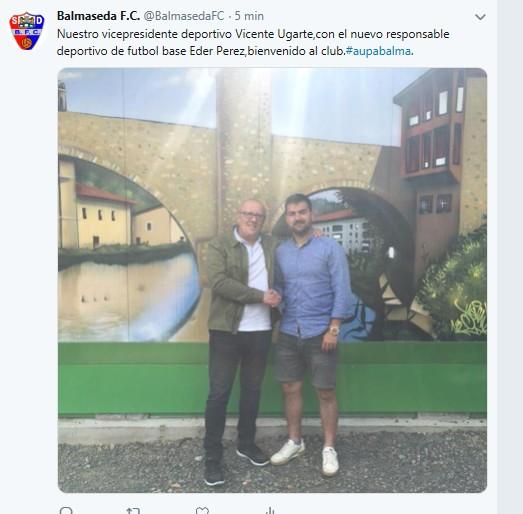Viewport: 523px width, 514px height.
Task: Expand tweet options with the chevron arrow
Action: click(x=480, y=17)
